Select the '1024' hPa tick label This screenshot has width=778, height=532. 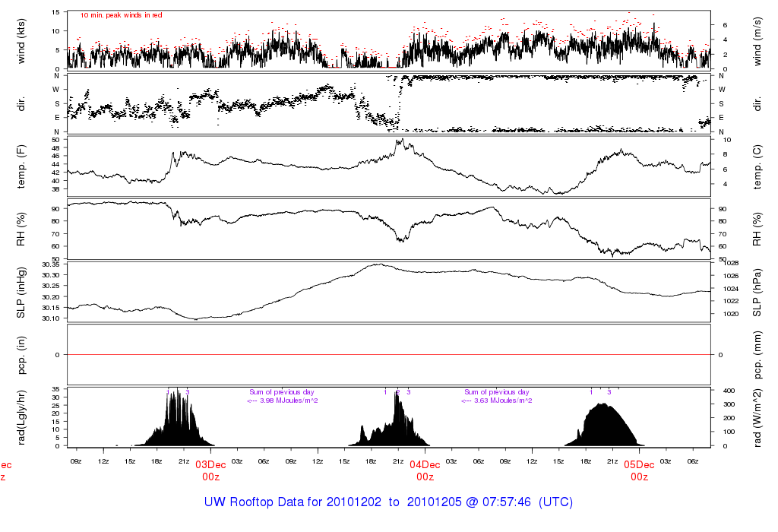(732, 288)
